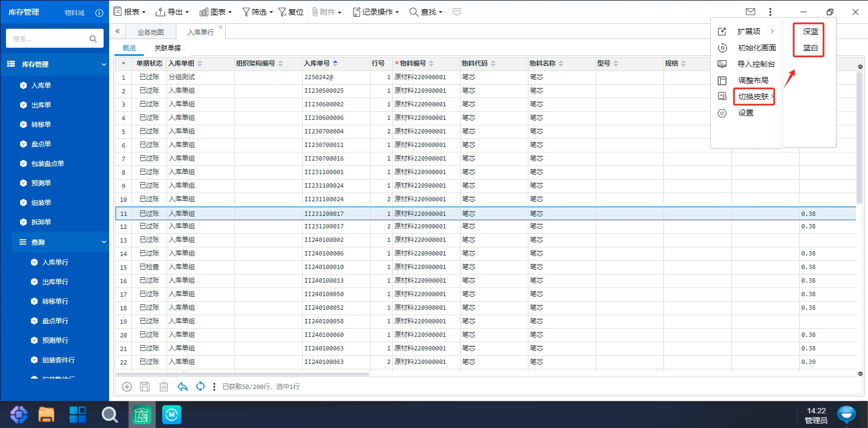This screenshot has height=428, width=868.
Task: Click the sidebar search magnifier icon
Action: coord(93,39)
